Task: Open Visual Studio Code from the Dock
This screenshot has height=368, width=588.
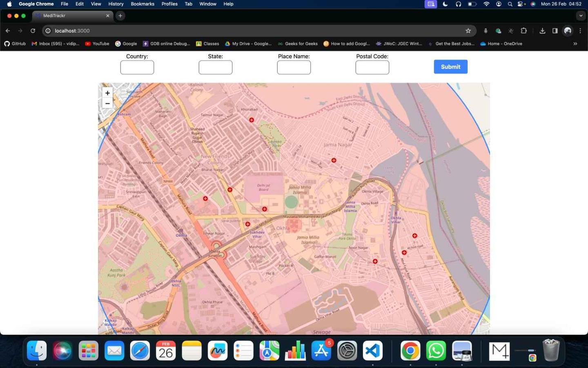Action: click(x=372, y=350)
